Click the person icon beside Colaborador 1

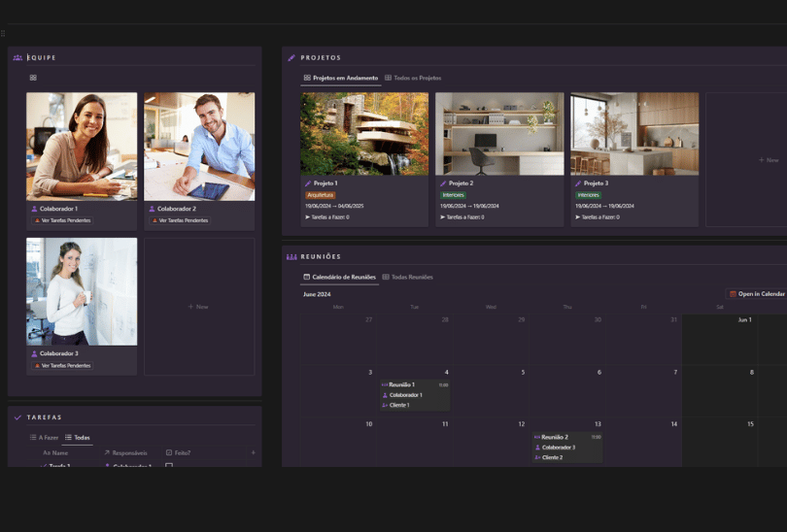point(35,209)
